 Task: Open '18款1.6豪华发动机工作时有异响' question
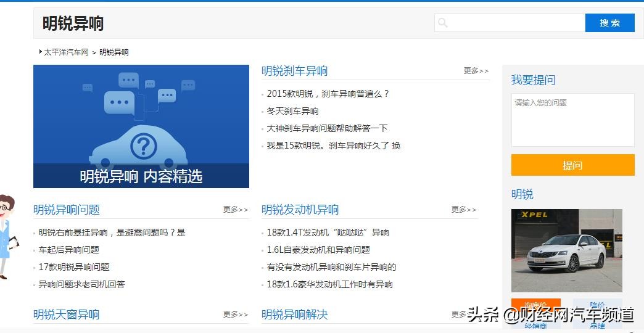point(330,284)
